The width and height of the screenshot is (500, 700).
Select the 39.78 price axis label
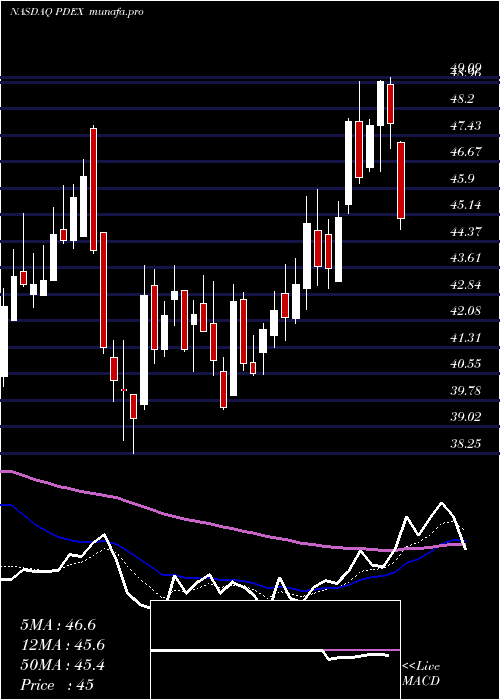[466, 391]
